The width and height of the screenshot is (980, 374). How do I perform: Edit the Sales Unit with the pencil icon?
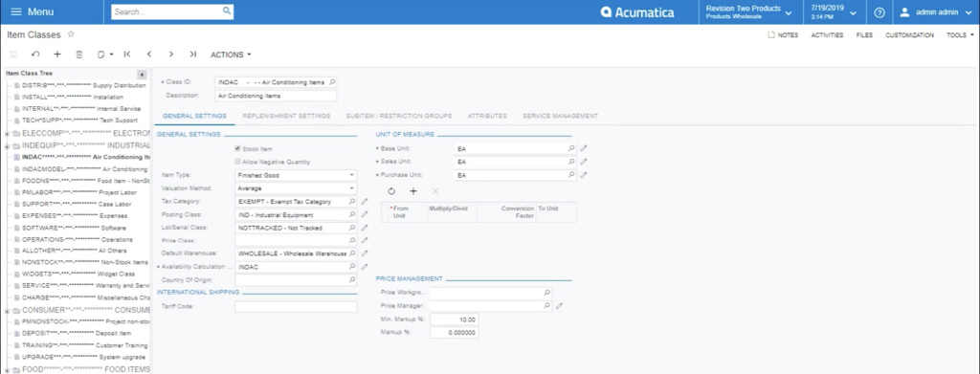point(584,162)
